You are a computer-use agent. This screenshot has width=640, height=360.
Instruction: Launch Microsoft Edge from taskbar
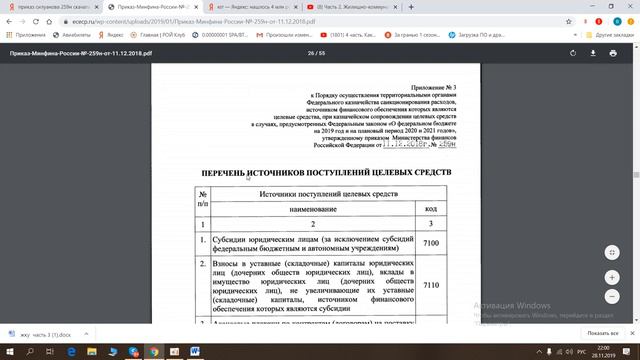[71, 351]
